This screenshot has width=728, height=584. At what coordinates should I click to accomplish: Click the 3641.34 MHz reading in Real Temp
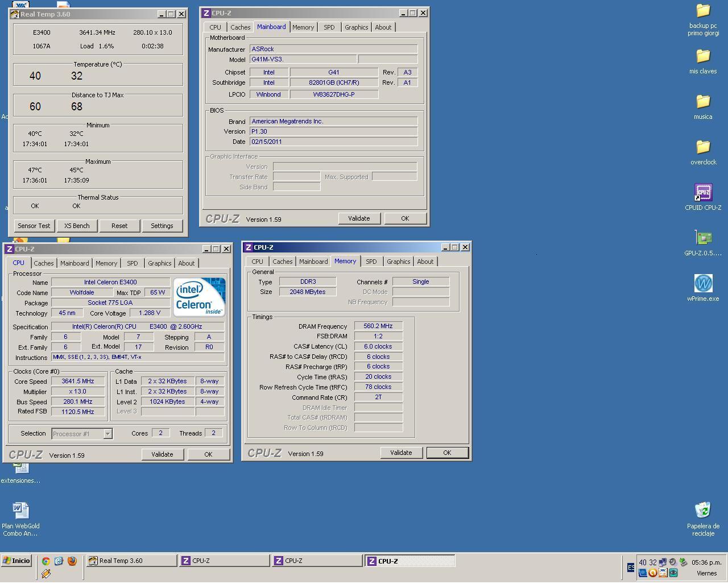(97, 32)
